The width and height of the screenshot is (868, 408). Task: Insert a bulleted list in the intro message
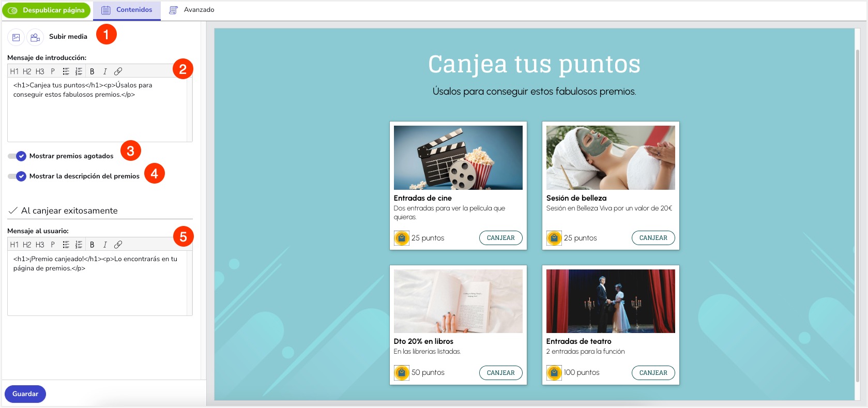[x=66, y=71]
